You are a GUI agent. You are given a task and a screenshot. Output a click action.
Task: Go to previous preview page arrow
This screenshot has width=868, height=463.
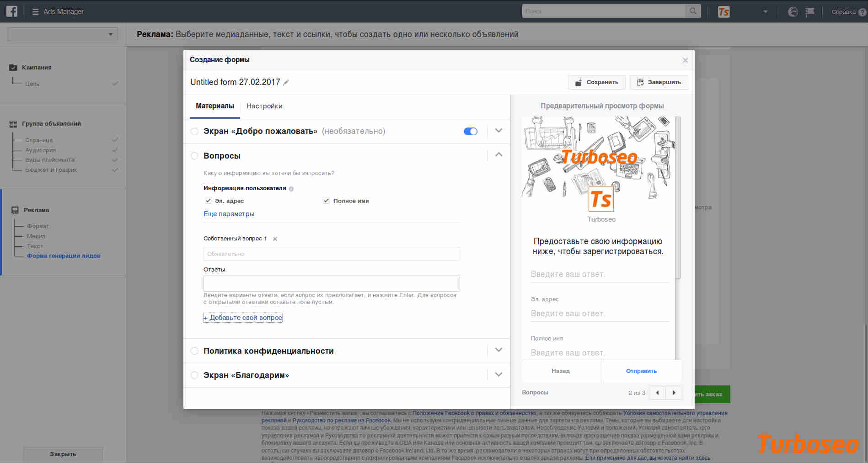pyautogui.click(x=658, y=393)
